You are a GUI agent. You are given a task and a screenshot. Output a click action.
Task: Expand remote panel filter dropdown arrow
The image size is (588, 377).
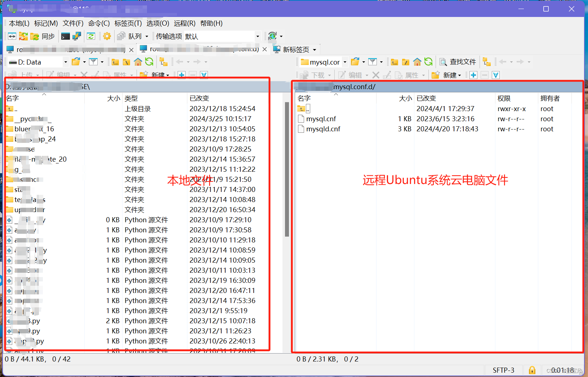click(381, 62)
